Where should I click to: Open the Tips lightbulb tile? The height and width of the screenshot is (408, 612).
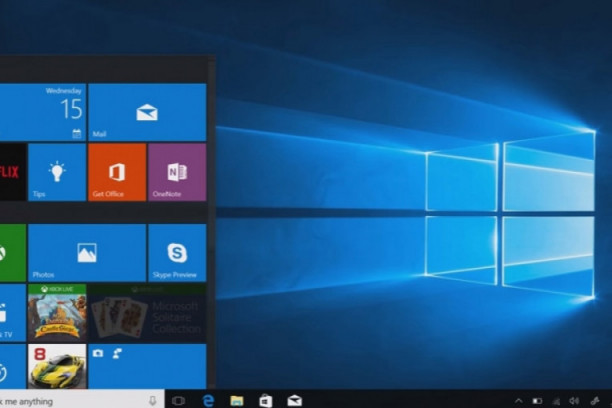(x=57, y=172)
